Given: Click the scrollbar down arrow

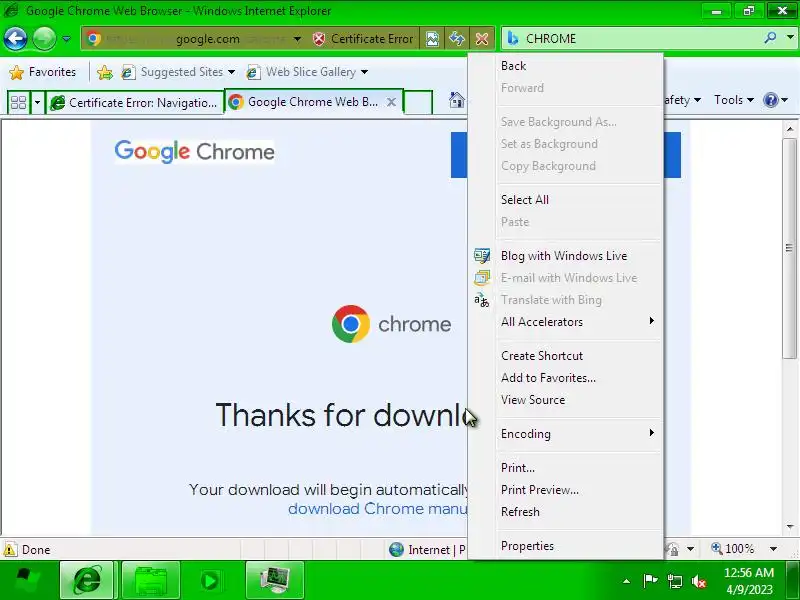Looking at the screenshot, I should [790, 527].
